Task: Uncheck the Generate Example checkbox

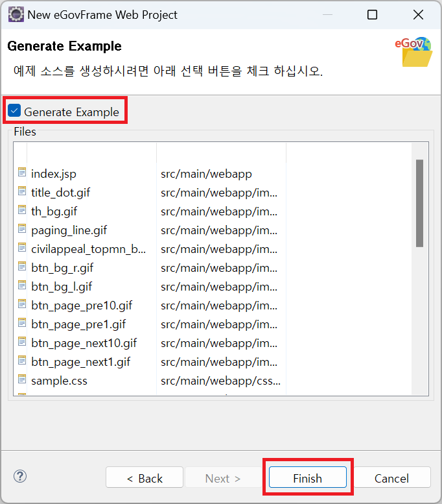Action: pyautogui.click(x=15, y=112)
